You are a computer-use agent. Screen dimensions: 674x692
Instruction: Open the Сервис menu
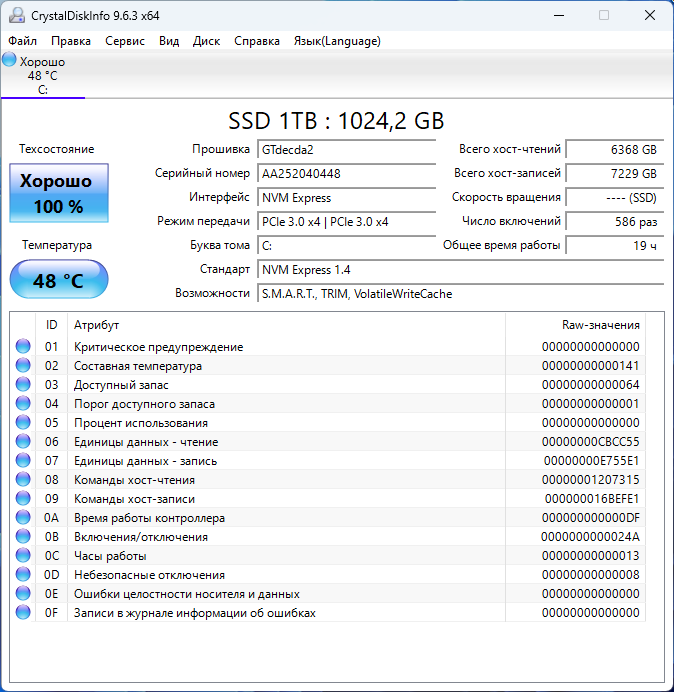tap(125, 41)
